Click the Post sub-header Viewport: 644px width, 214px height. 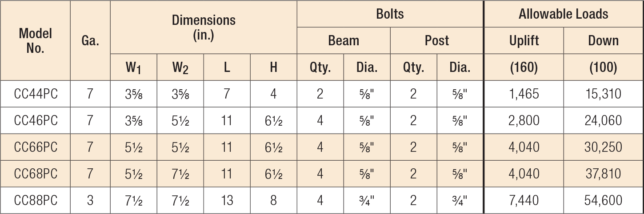(437, 40)
